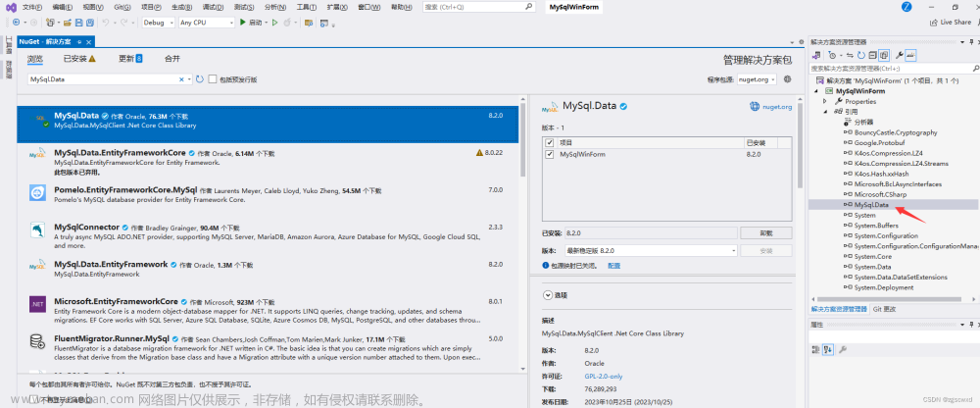Click the wrench properties icon in Solution Explorer
Viewport: 980px width, 408px height.
900,55
